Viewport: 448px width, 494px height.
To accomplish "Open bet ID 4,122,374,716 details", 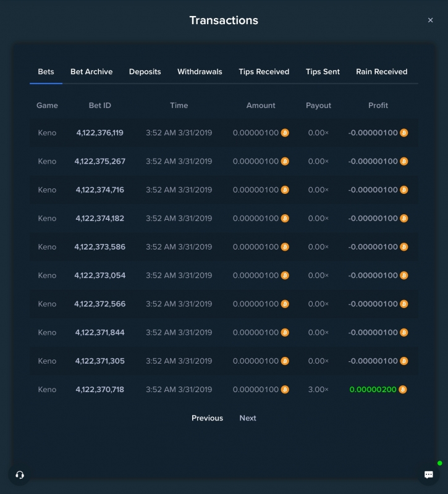I will point(99,190).
